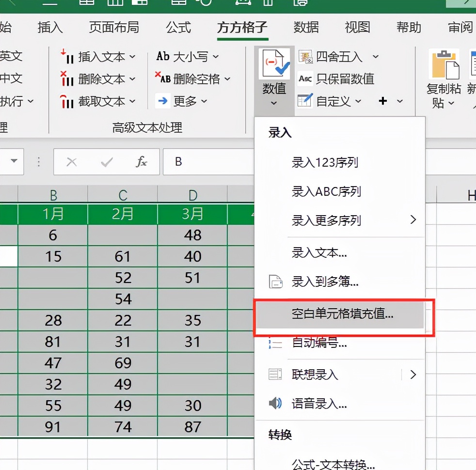Click the 四舍五入 tool icon
476x470 pixels.
click(306, 57)
